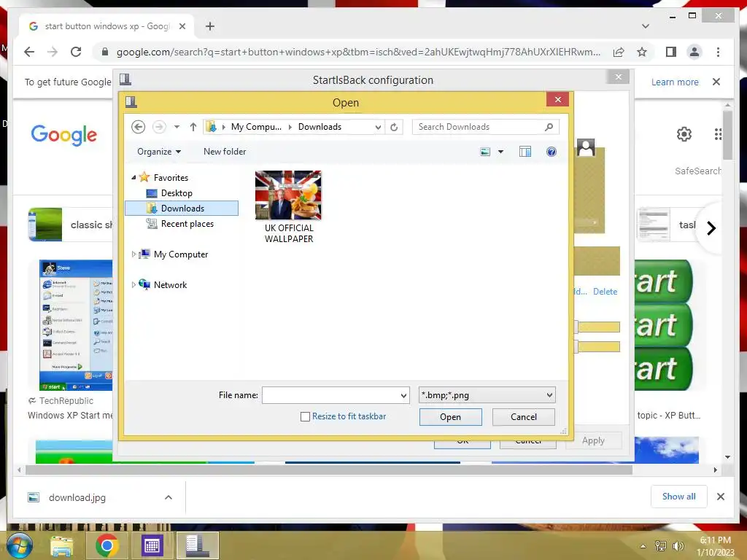Open download.jpg from downloads bar
The image size is (747, 560).
pyautogui.click(x=77, y=497)
